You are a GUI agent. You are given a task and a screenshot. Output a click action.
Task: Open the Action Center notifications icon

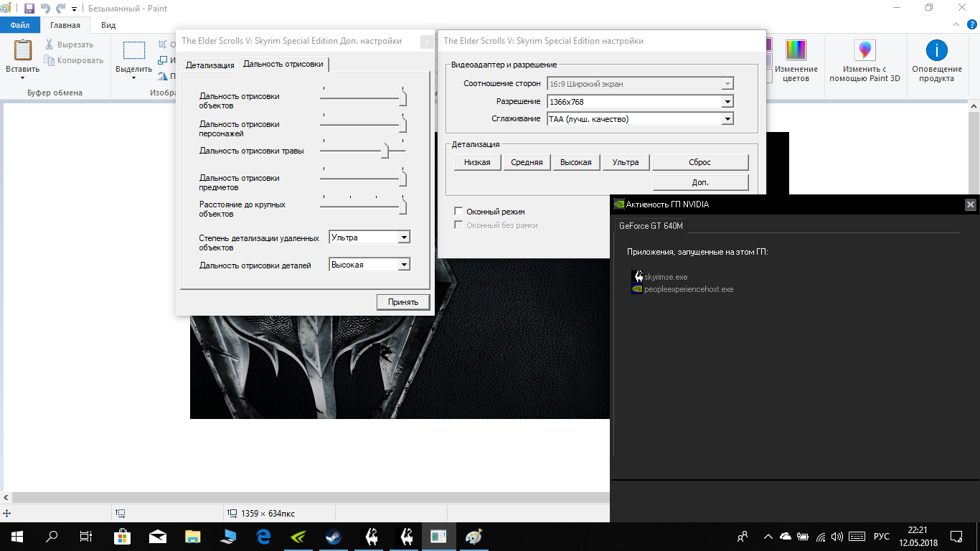point(956,536)
